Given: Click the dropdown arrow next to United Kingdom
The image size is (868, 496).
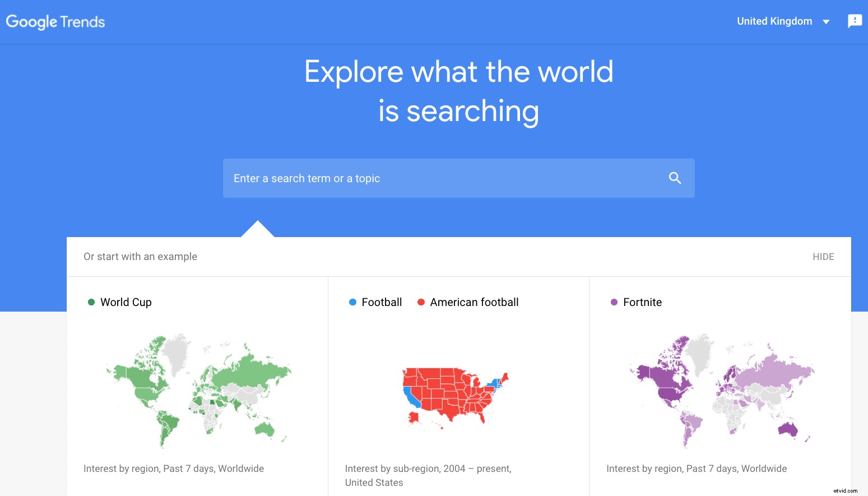Looking at the screenshot, I should [826, 21].
